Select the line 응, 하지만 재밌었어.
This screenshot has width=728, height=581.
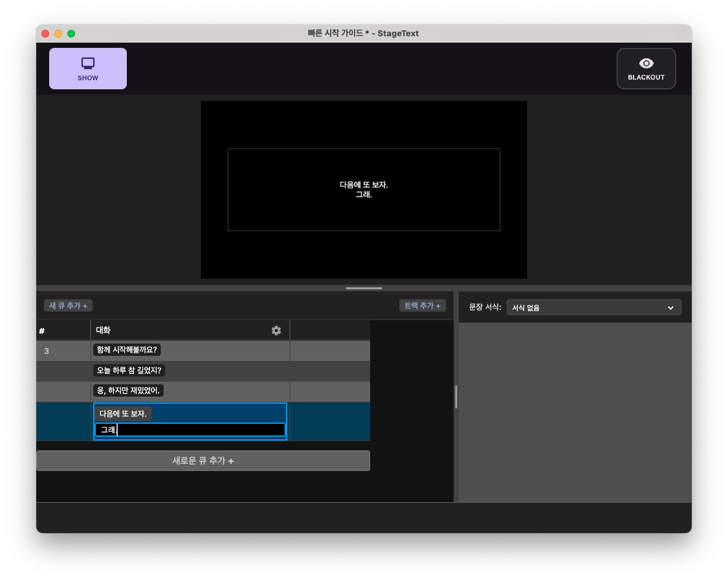(x=128, y=391)
